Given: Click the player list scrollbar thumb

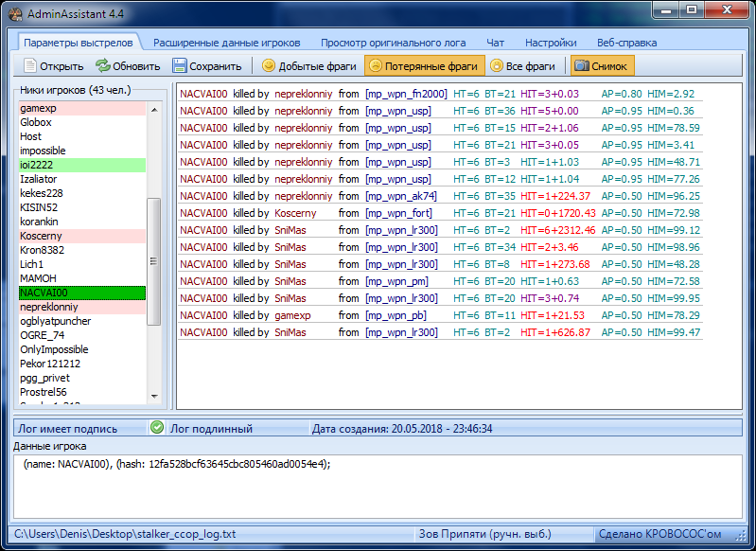Looking at the screenshot, I should [x=154, y=261].
